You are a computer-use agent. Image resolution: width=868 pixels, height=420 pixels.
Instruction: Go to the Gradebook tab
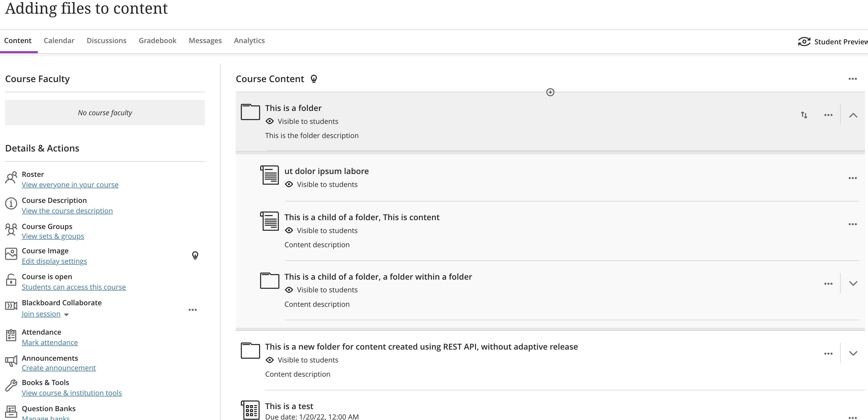click(157, 41)
